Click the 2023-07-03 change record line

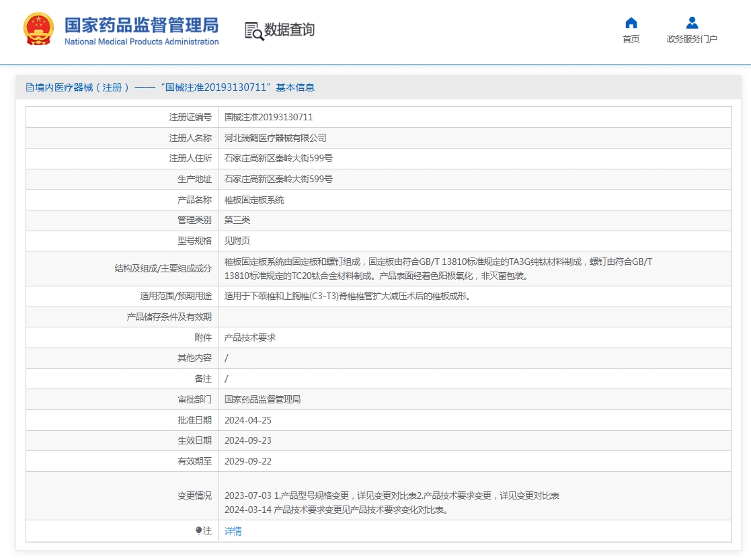pos(392,495)
